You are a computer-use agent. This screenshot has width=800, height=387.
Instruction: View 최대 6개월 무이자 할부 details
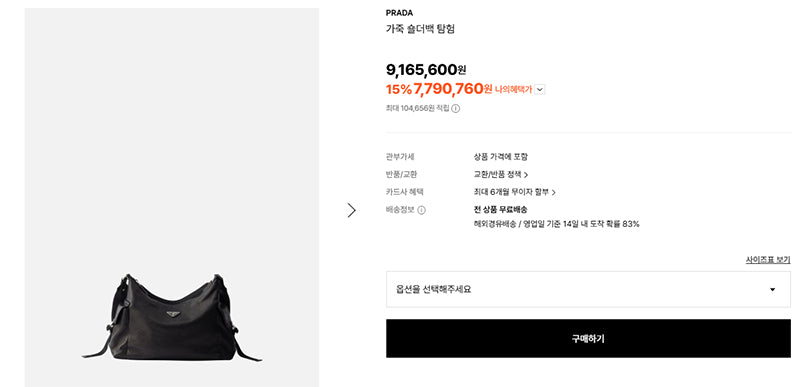click(511, 192)
